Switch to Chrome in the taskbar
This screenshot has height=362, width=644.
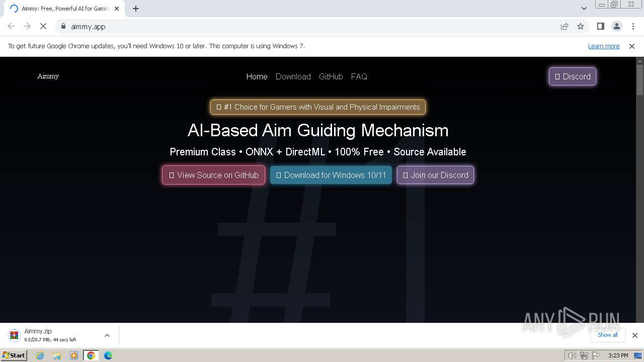tap(91, 355)
